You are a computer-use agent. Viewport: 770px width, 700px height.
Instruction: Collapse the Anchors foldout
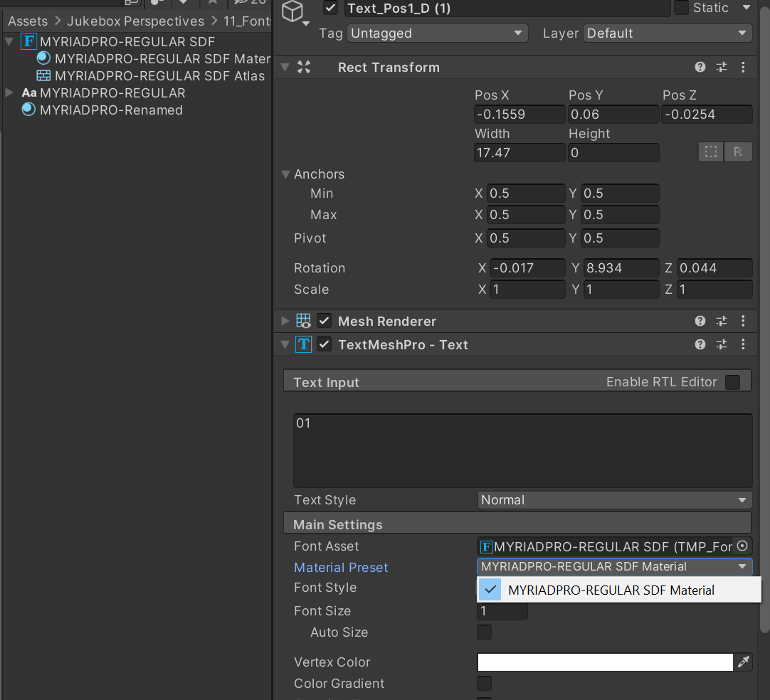point(286,174)
